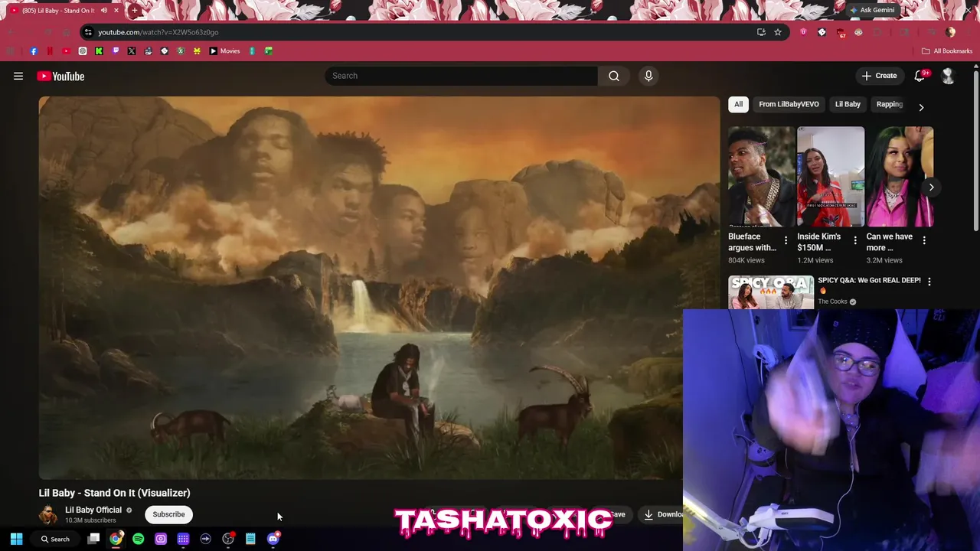
Task: Go to the YouTube home logo
Action: 60,76
